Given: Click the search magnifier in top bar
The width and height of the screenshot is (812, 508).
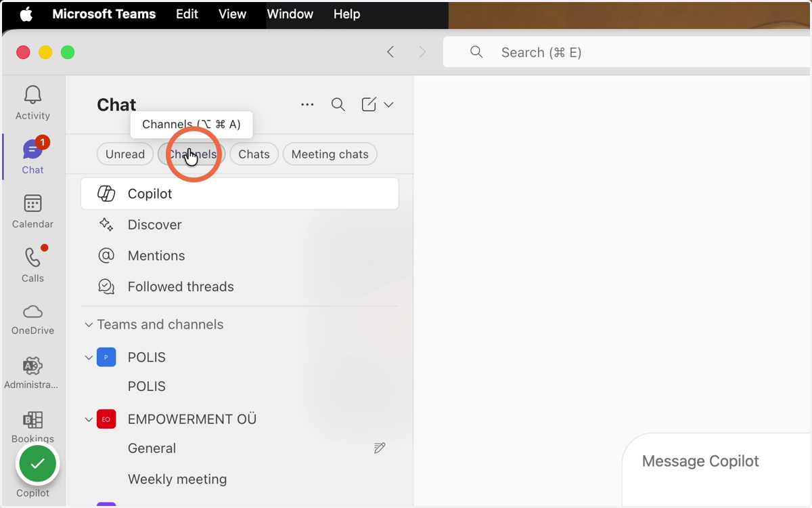Looking at the screenshot, I should coord(476,52).
